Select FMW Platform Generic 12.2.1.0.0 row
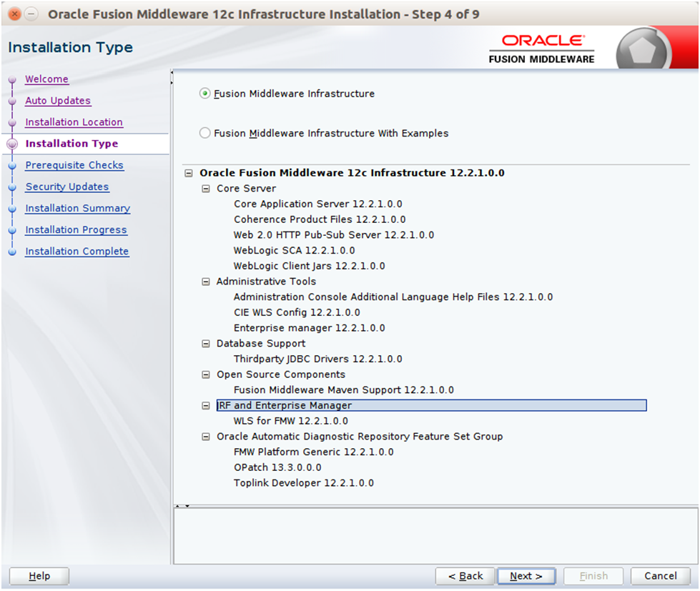 [313, 452]
